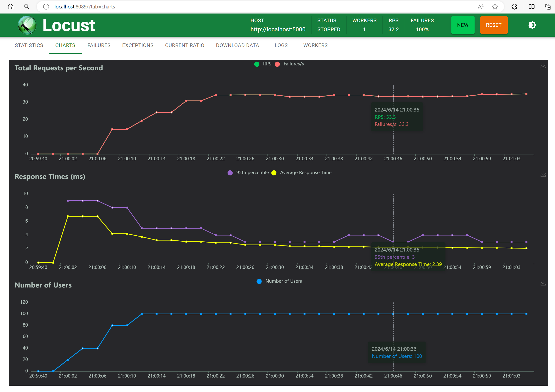Open the Failures tab
The image size is (555, 392).
[99, 45]
